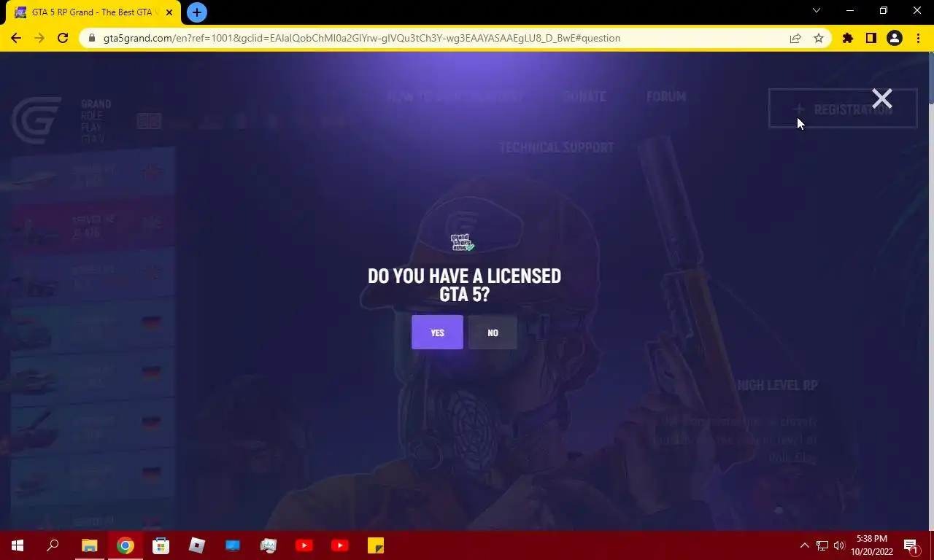This screenshot has width=934, height=560.
Task: Go forward in browser history
Action: pos(39,38)
